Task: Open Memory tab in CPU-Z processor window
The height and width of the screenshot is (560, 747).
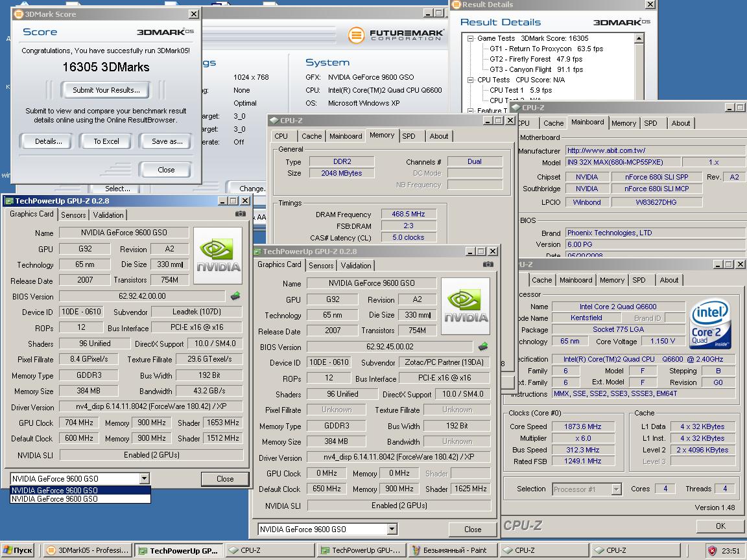Action: 612,281
